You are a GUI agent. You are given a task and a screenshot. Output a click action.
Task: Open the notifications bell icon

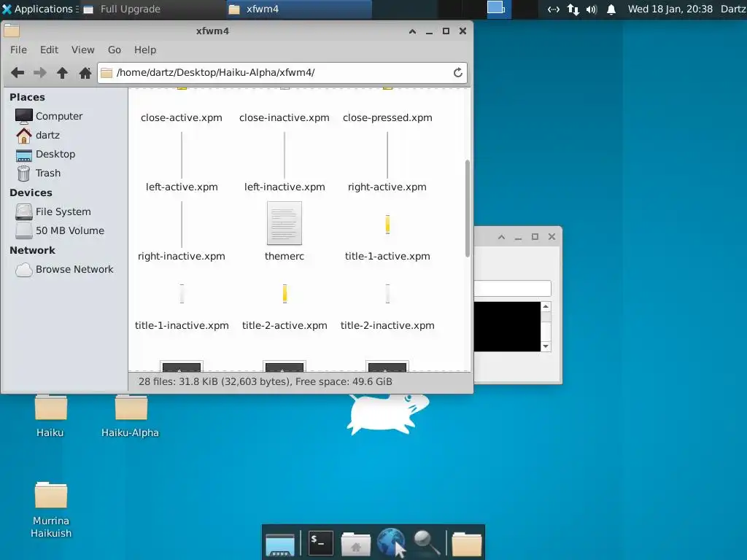[611, 9]
